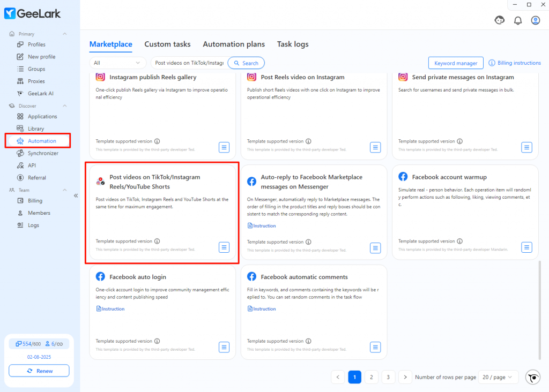
Task: Open Instruction link on Facebook auto login card
Action: [x=110, y=309]
